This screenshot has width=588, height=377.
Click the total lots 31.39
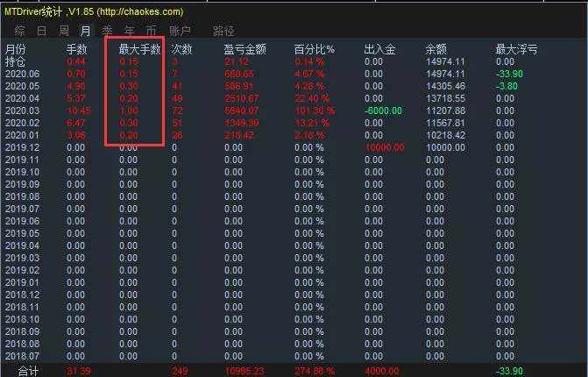79,372
